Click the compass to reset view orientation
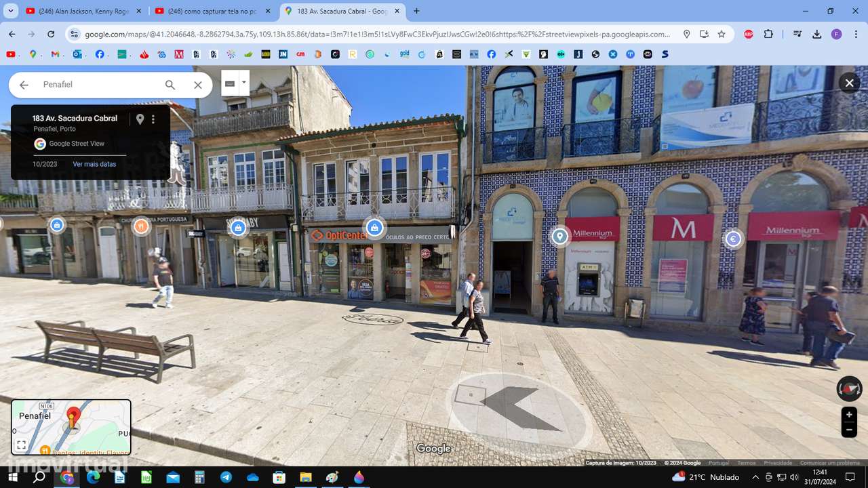 (850, 390)
